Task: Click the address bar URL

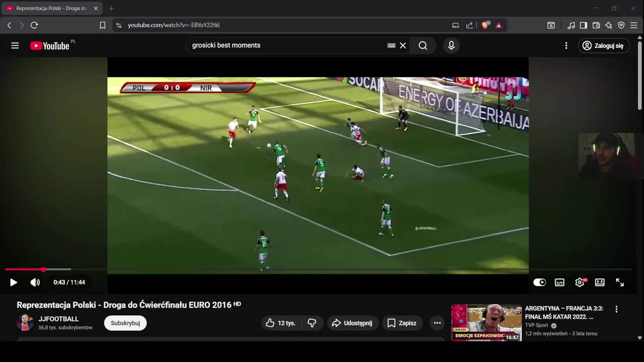Action: [x=174, y=25]
